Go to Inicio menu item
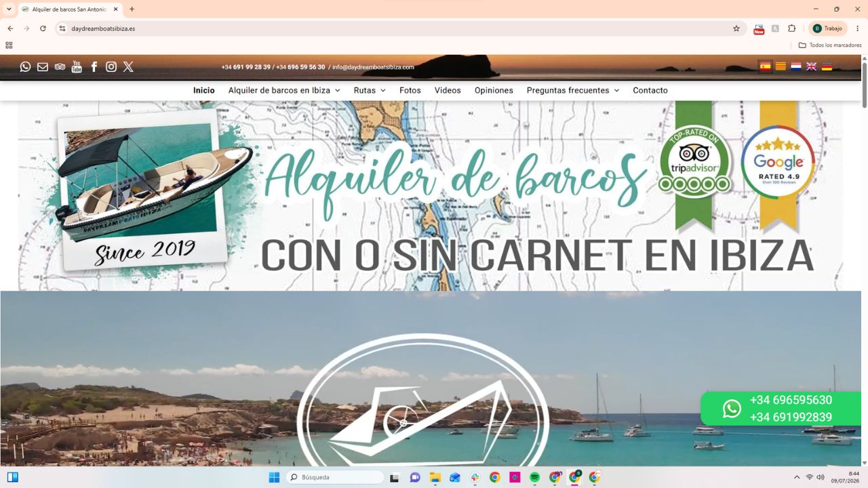Screen dimensions: 868x488 click(203, 90)
